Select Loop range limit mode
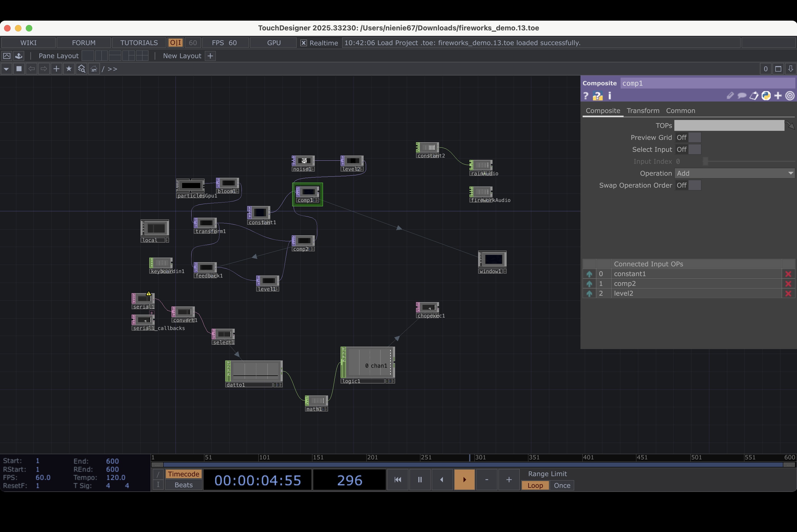 pos(535,486)
